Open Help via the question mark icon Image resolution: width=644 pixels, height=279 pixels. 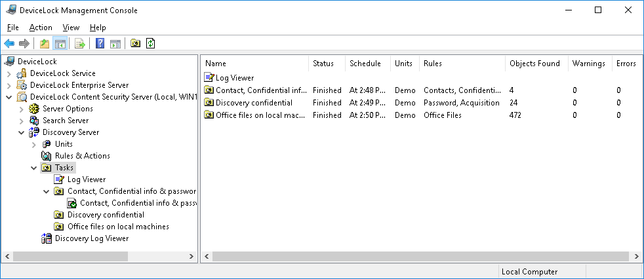click(x=100, y=44)
